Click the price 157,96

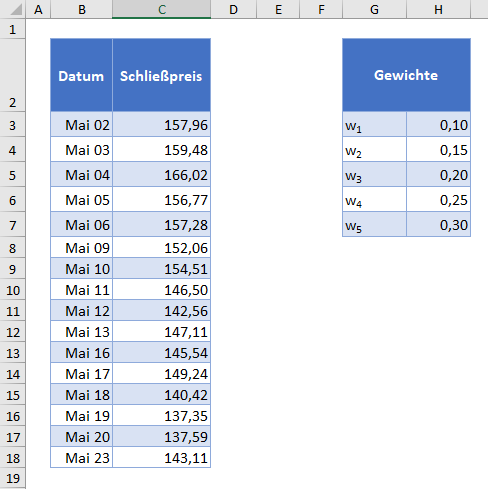[x=162, y=124]
